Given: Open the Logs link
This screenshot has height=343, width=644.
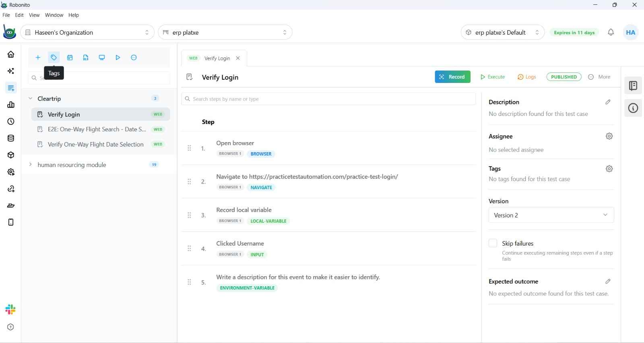Looking at the screenshot, I should point(527,77).
